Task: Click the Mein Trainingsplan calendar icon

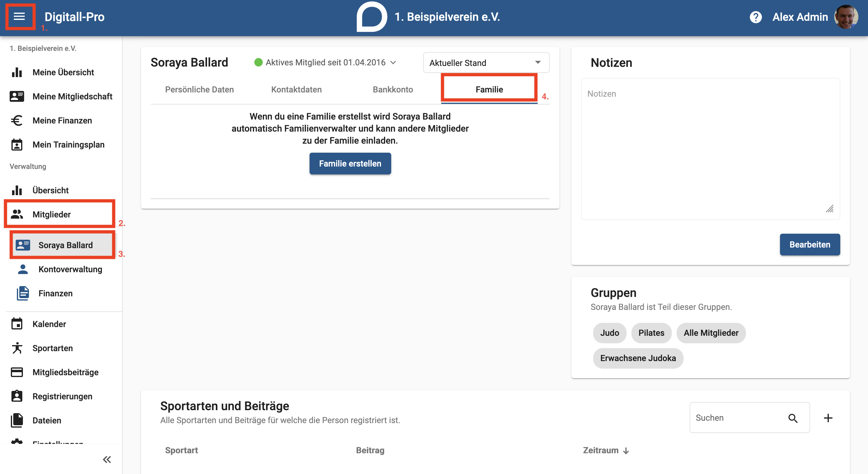Action: pos(17,145)
